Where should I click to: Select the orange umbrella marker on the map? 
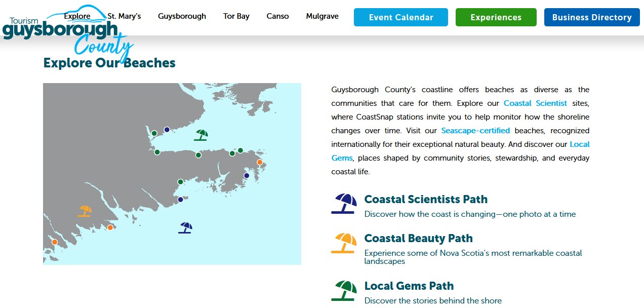coord(85,211)
